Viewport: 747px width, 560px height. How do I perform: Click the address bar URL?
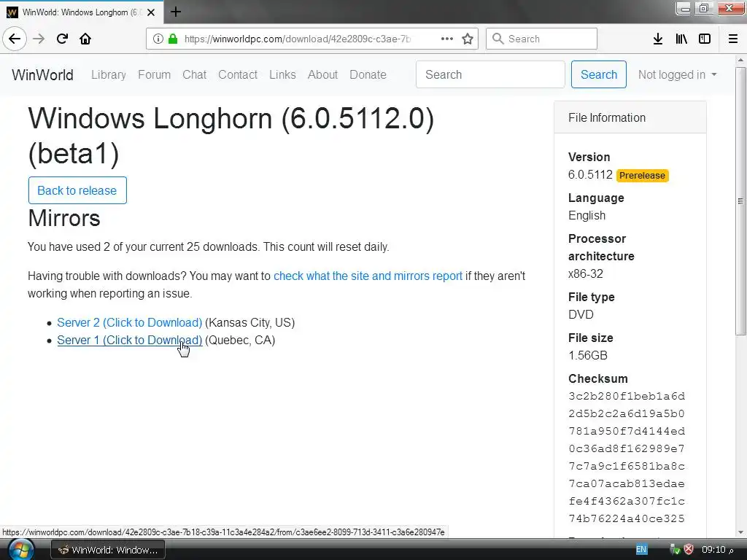[x=298, y=39]
